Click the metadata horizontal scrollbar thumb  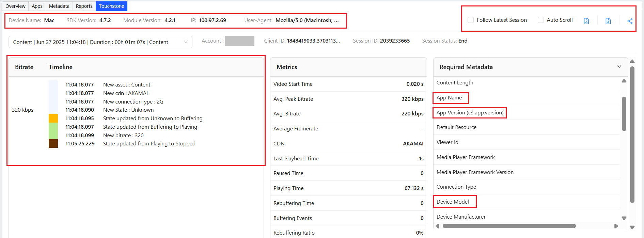pos(509,226)
